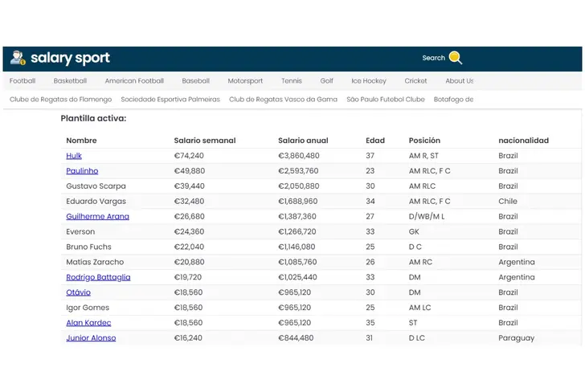Click the Search text label
585x392 pixels.
tap(433, 58)
